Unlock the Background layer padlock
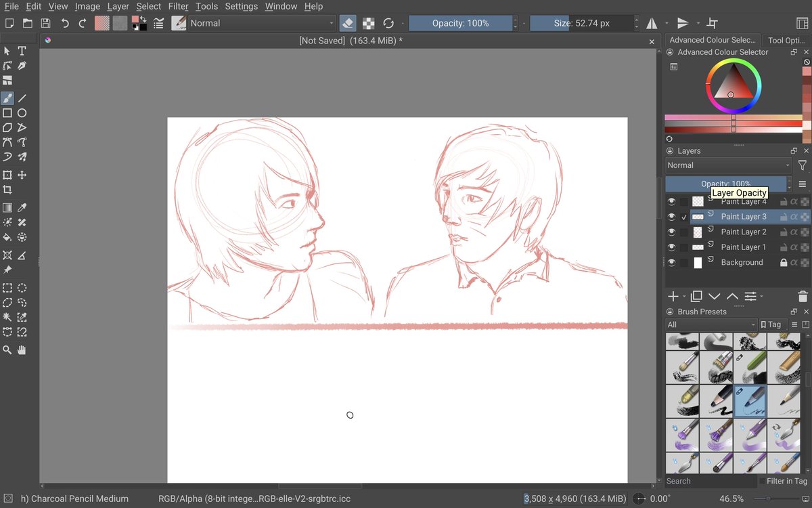The height and width of the screenshot is (508, 812). pyautogui.click(x=784, y=262)
